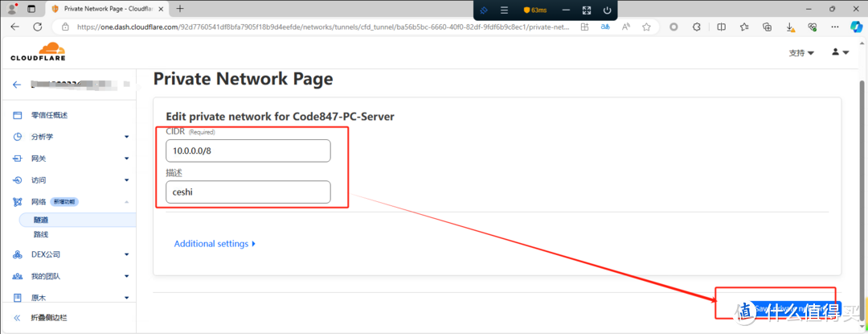The width and height of the screenshot is (868, 334).
Task: Click the fullscreen icon on remote toolbar
Action: click(586, 10)
